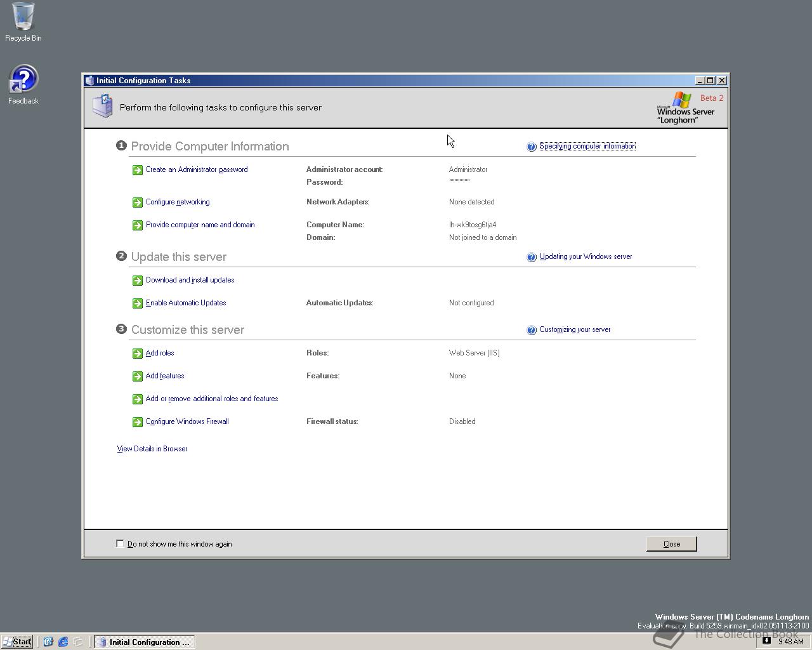Click 'Web Server (IIS)' roles value
812x650 pixels.
(475, 353)
